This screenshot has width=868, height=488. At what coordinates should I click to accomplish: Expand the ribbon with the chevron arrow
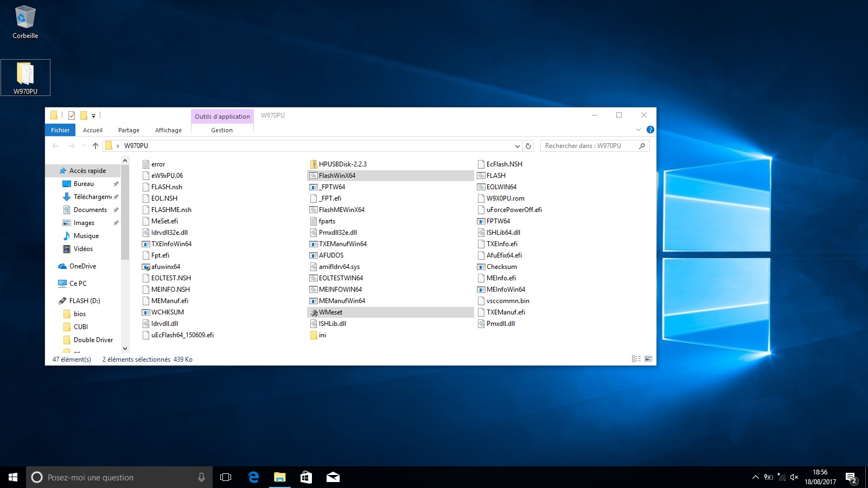639,130
